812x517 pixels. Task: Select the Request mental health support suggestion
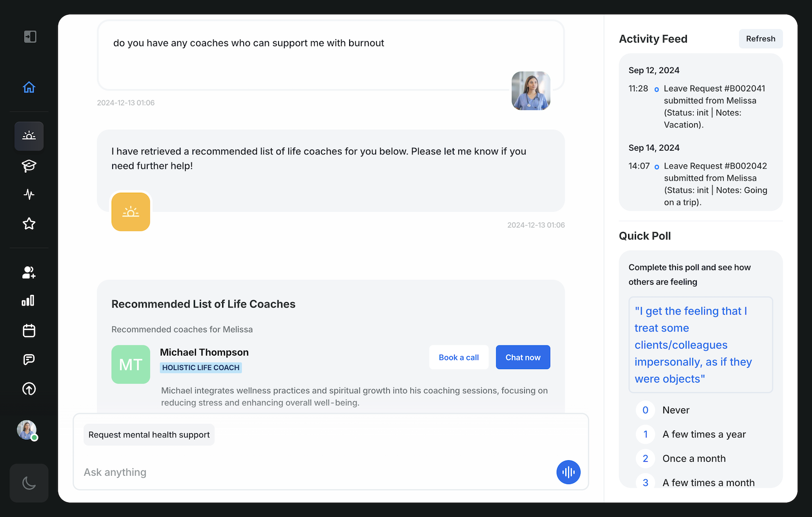(x=149, y=434)
